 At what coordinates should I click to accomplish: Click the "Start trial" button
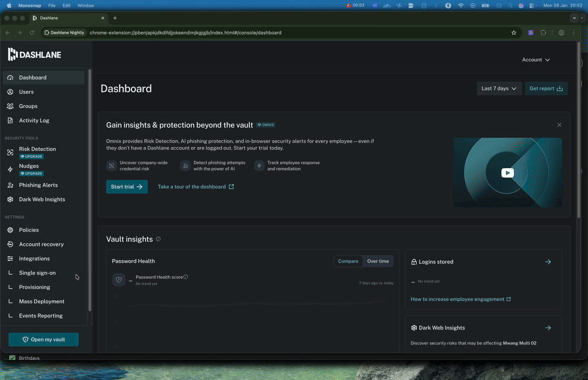point(127,187)
